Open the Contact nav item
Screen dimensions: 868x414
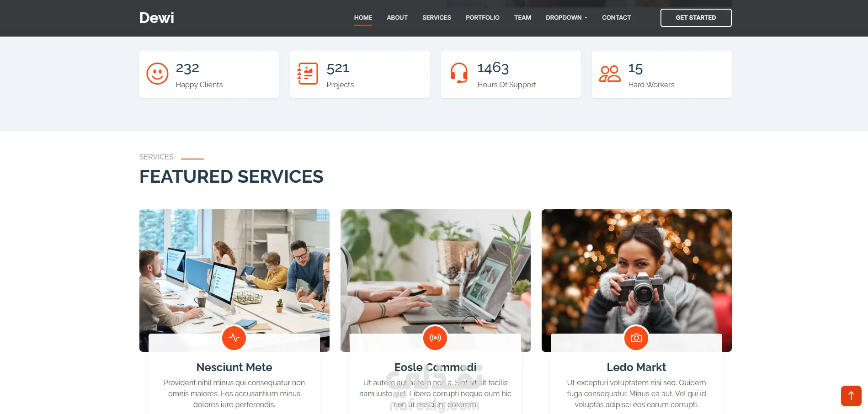(x=616, y=18)
